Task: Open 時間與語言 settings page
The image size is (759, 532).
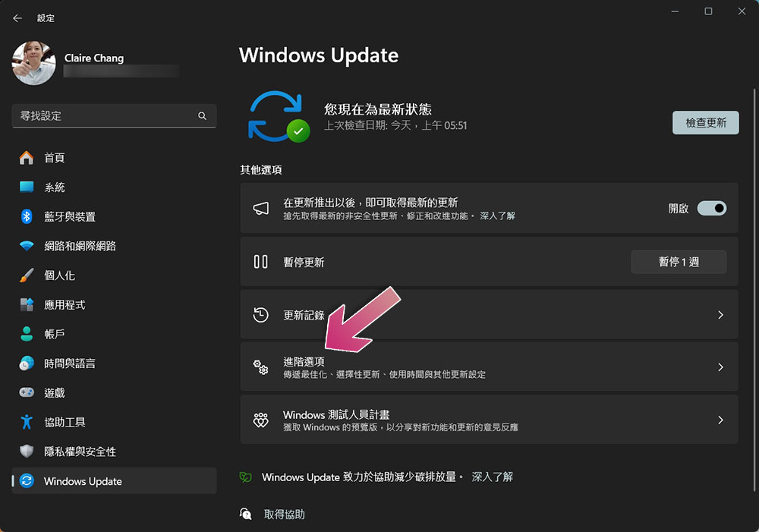Action: pos(70,364)
